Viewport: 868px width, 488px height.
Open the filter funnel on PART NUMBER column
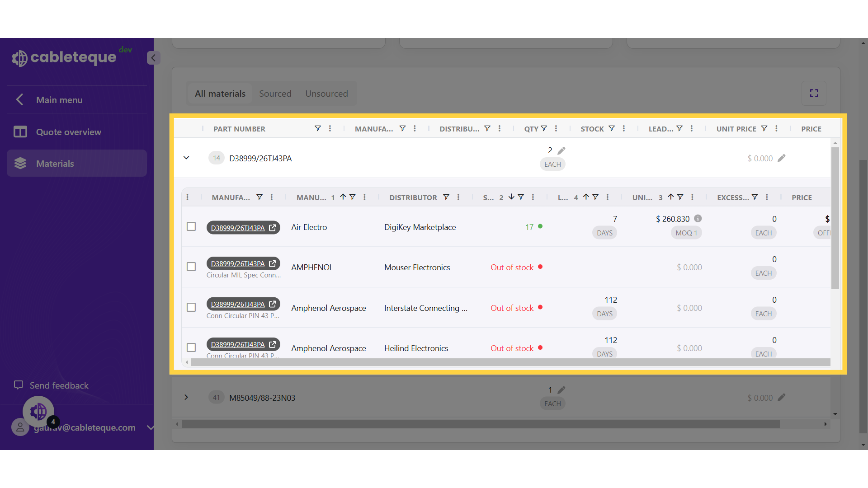tap(318, 128)
